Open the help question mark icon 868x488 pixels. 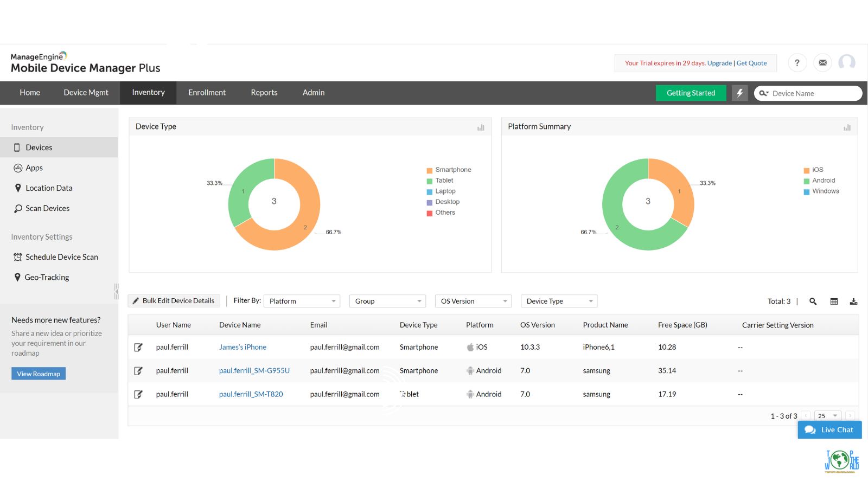797,63
